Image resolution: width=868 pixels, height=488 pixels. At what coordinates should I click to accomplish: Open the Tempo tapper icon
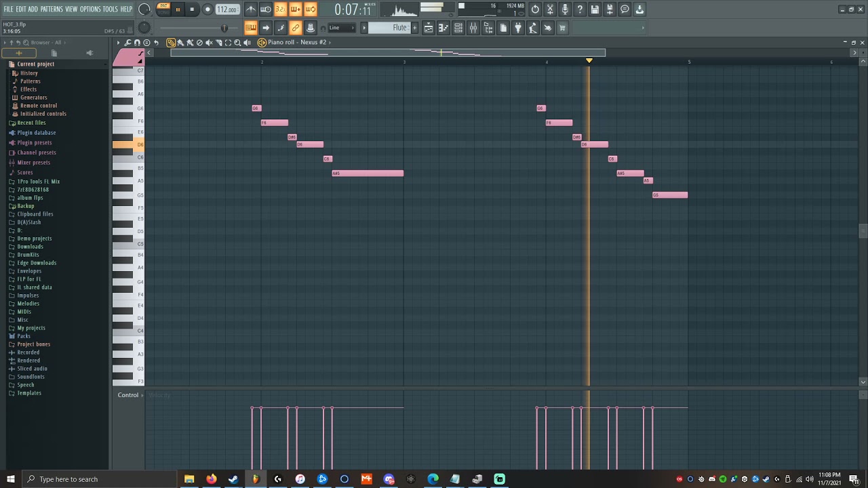point(533,28)
